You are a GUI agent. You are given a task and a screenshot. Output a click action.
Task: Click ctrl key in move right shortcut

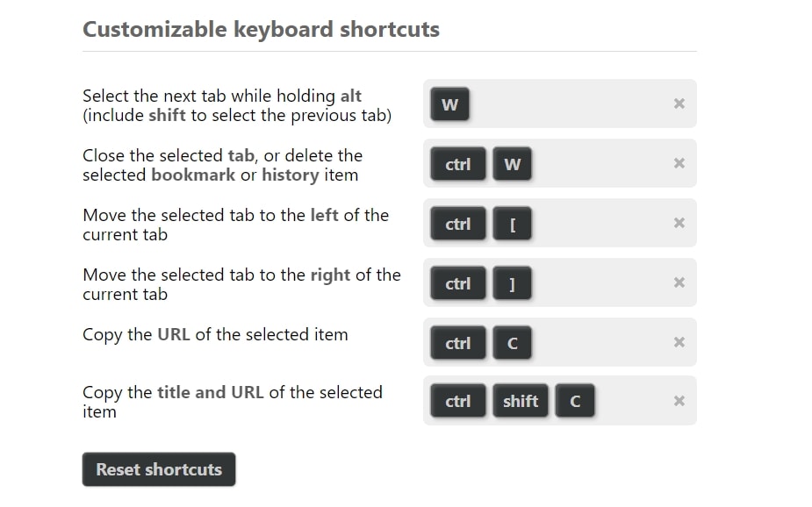click(x=457, y=283)
